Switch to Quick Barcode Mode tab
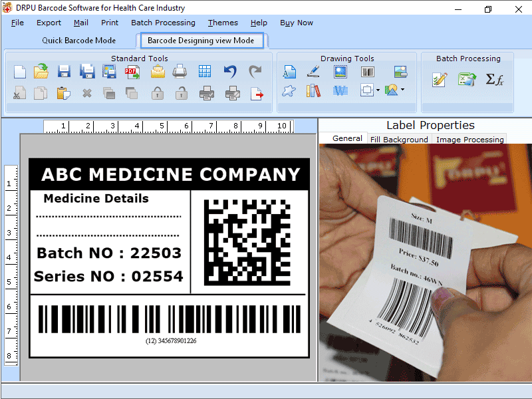Viewport: 532px width, 399px height. pos(78,41)
